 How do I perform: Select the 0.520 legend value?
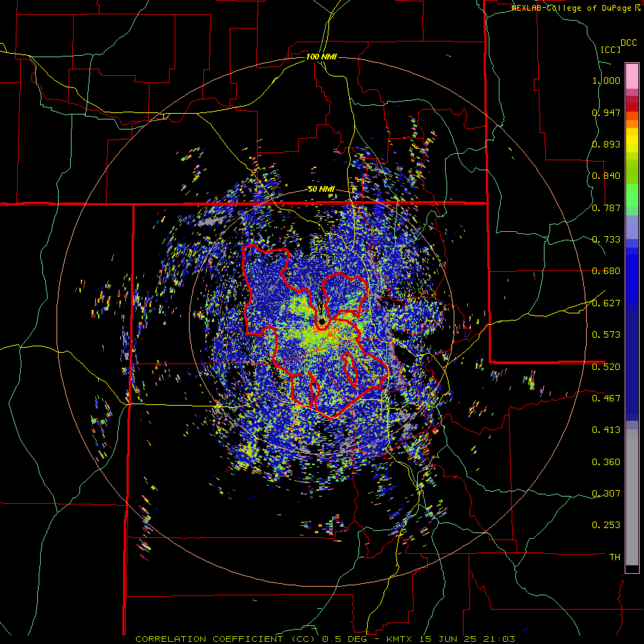[606, 366]
